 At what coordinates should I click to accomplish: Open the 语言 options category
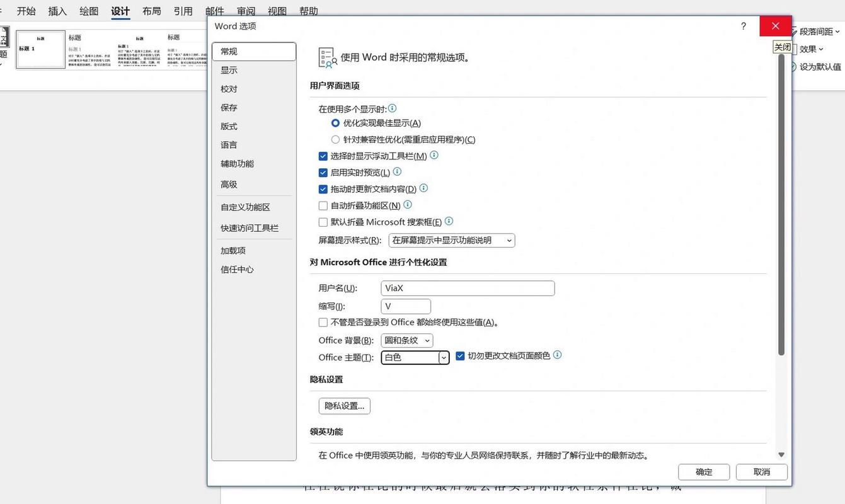pyautogui.click(x=254, y=145)
